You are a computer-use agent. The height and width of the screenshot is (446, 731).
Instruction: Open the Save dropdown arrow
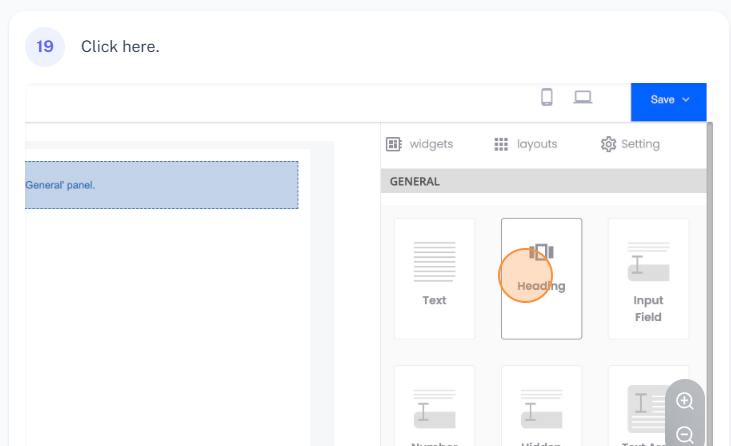[x=686, y=100]
